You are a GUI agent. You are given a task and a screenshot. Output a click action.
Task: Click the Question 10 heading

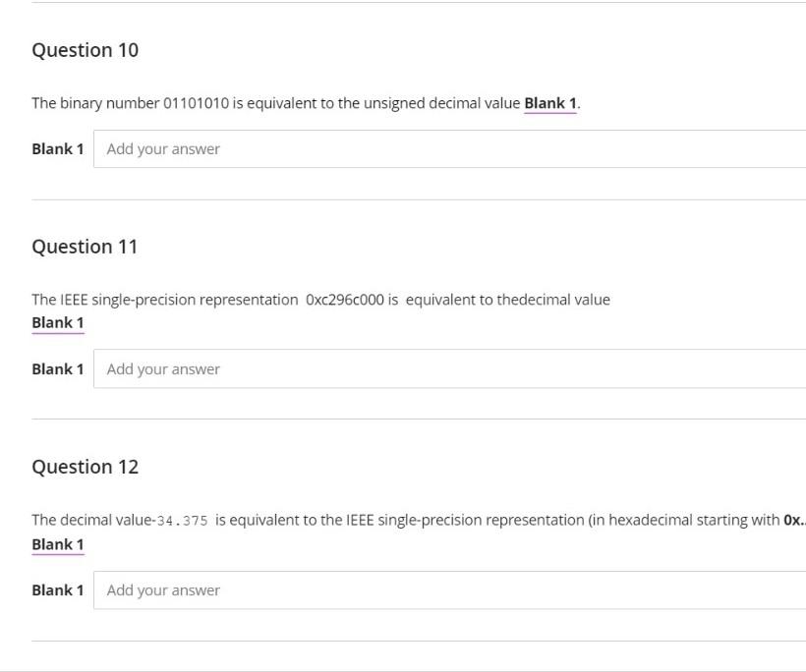click(86, 49)
